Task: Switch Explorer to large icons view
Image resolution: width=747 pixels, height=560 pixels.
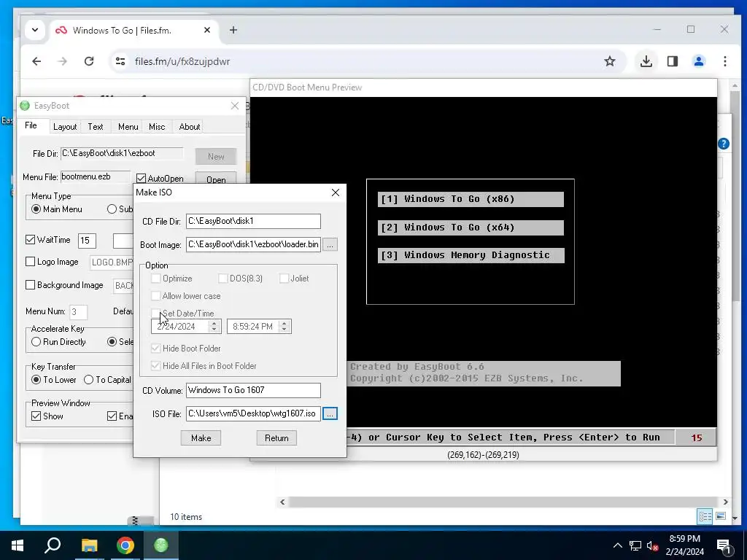Action: [721, 516]
